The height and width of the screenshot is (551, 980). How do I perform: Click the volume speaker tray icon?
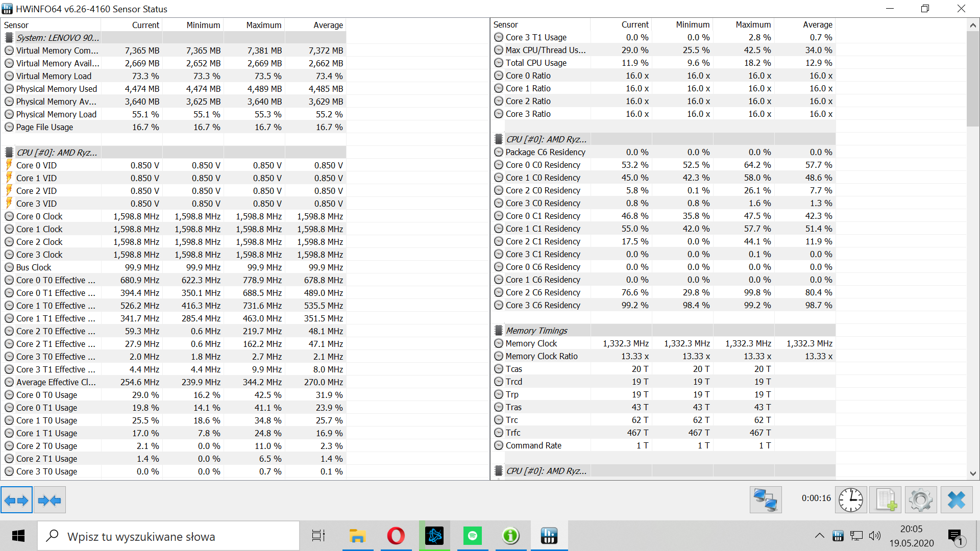[x=875, y=536]
